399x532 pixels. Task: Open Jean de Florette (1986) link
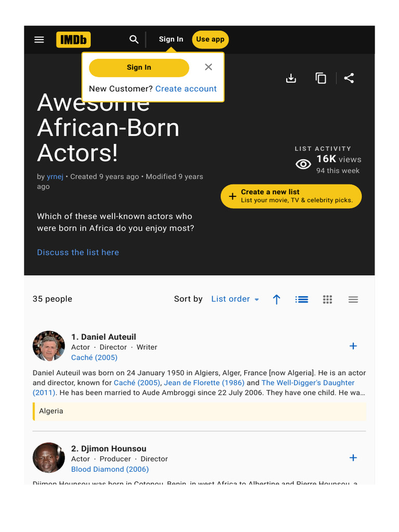click(x=204, y=383)
